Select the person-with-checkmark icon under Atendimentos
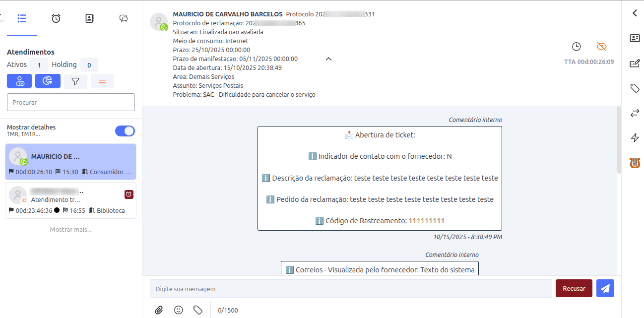644x318 pixels. tap(19, 81)
